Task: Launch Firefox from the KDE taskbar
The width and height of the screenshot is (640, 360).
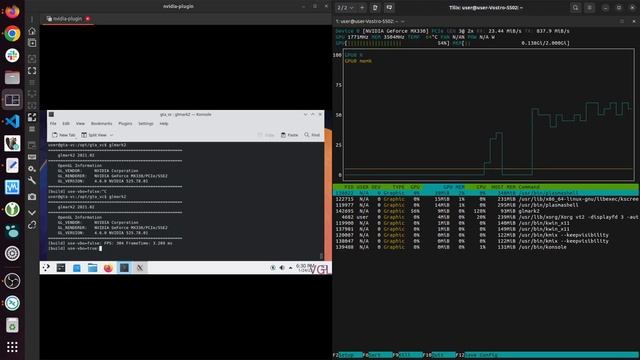Action: [x=108, y=268]
